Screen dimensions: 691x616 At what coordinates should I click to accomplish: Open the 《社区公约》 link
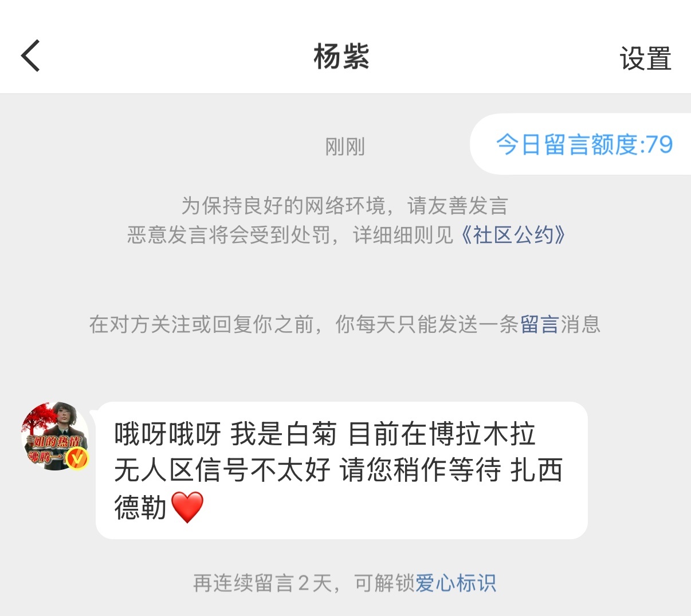[x=513, y=235]
